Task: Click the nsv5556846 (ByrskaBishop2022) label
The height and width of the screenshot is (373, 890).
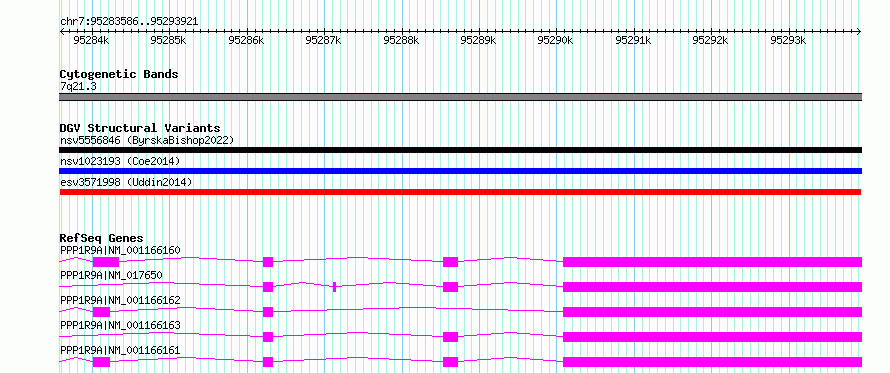Action: coord(147,140)
